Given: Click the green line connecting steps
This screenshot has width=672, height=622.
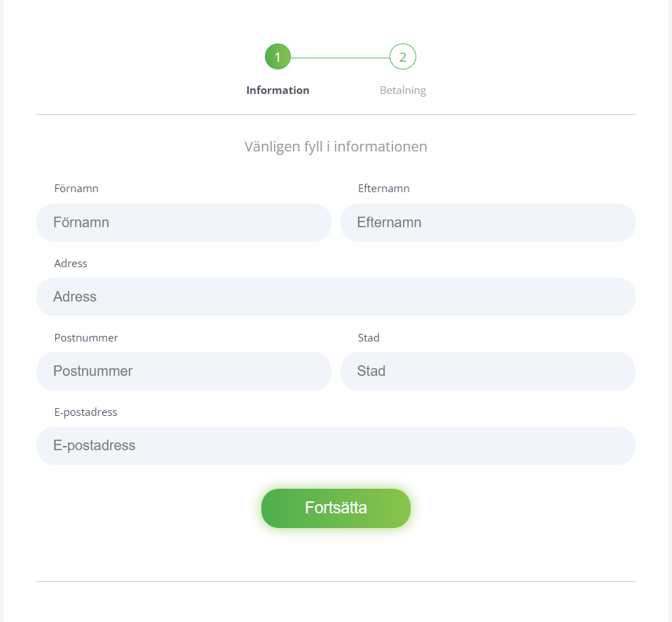Looking at the screenshot, I should 341,58.
